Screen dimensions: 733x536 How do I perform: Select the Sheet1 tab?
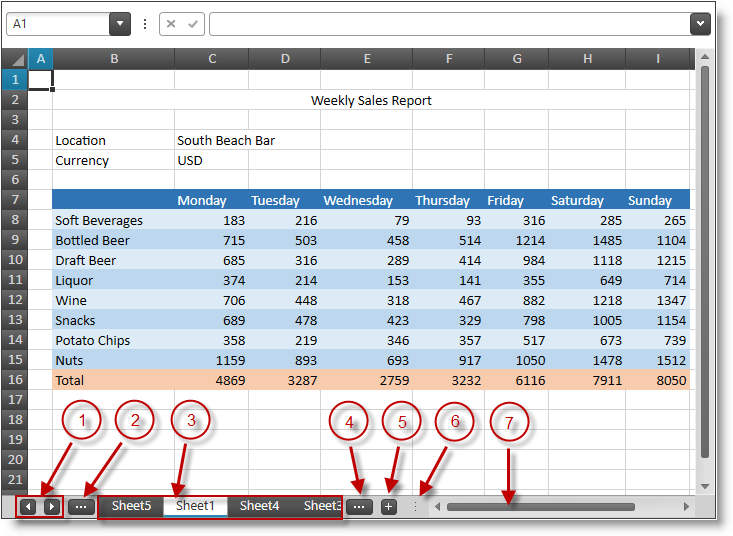(x=195, y=506)
